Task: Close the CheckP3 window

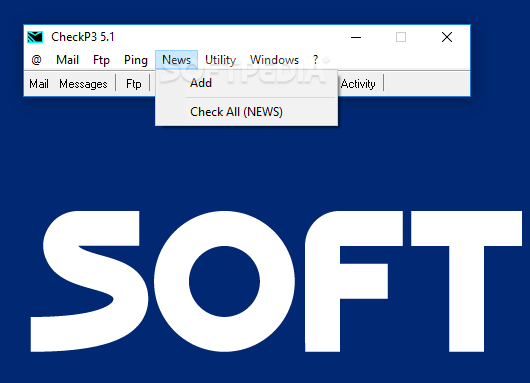Action: pos(447,37)
